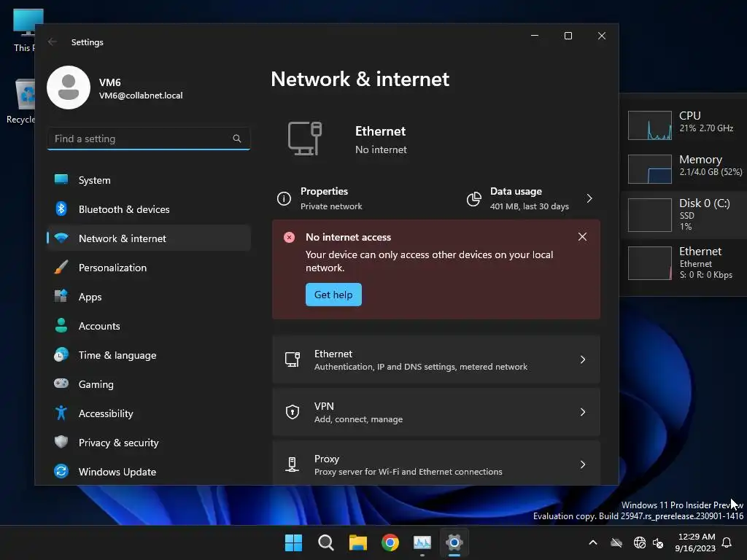The image size is (747, 560).
Task: Click the Find a setting search box
Action: [x=149, y=139]
